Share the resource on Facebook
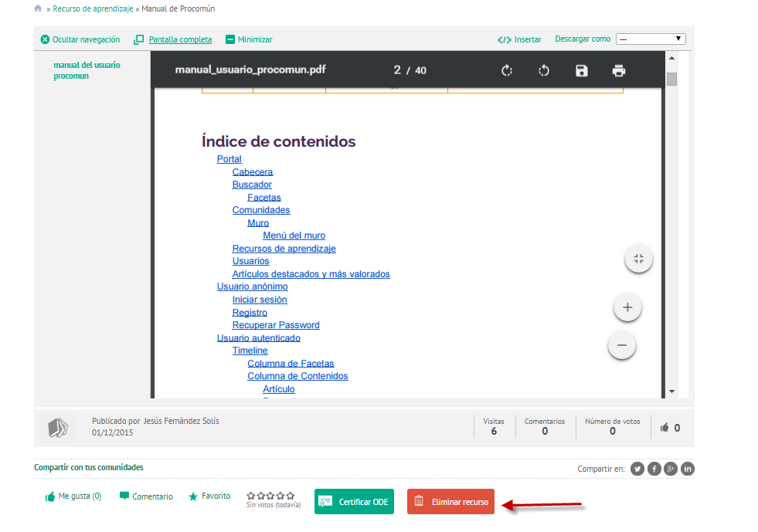The image size is (758, 532). [654, 468]
